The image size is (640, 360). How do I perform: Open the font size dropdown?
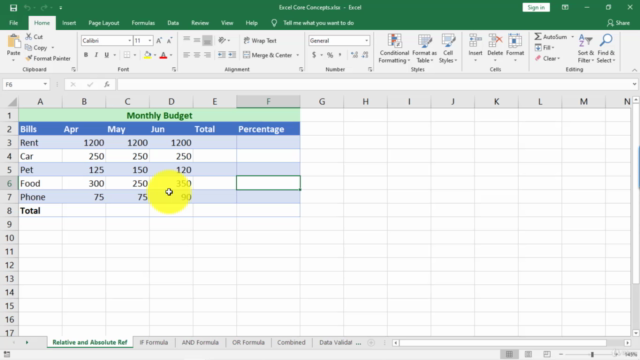tap(150, 40)
